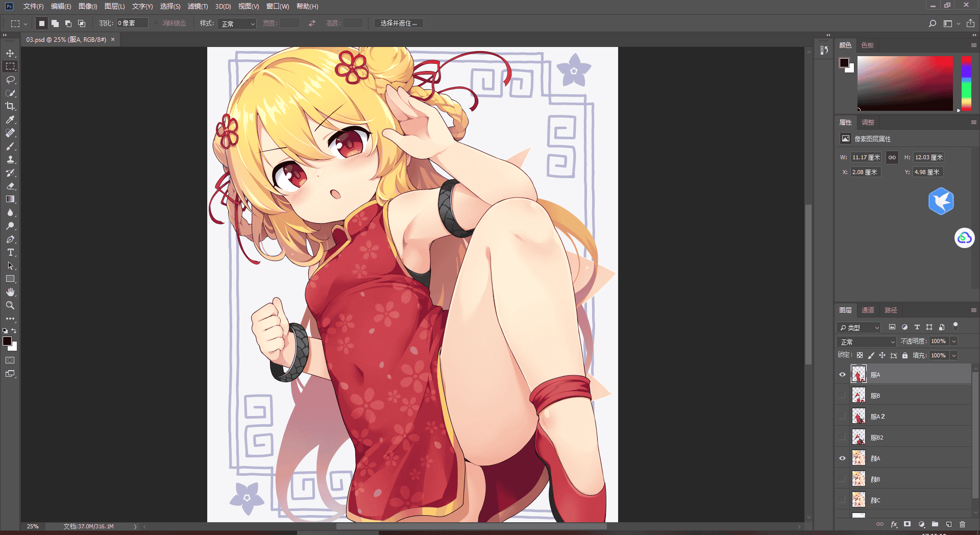Viewport: 980px width, 535px height.
Task: Select the Lasso tool
Action: point(10,80)
